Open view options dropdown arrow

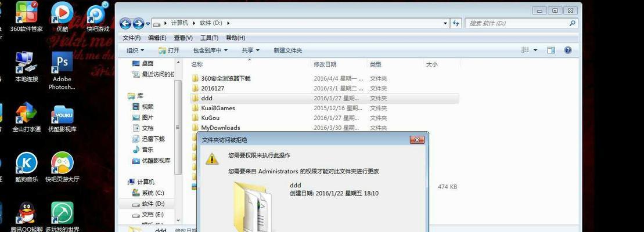pyautogui.click(x=535, y=50)
